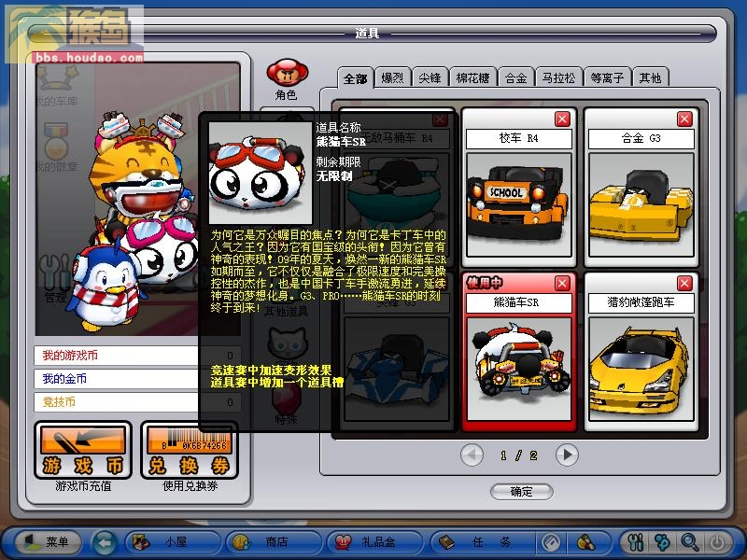Viewport: 747px width, 560px height.
Task: Delete the 校车 R4 item with red X
Action: click(x=563, y=119)
